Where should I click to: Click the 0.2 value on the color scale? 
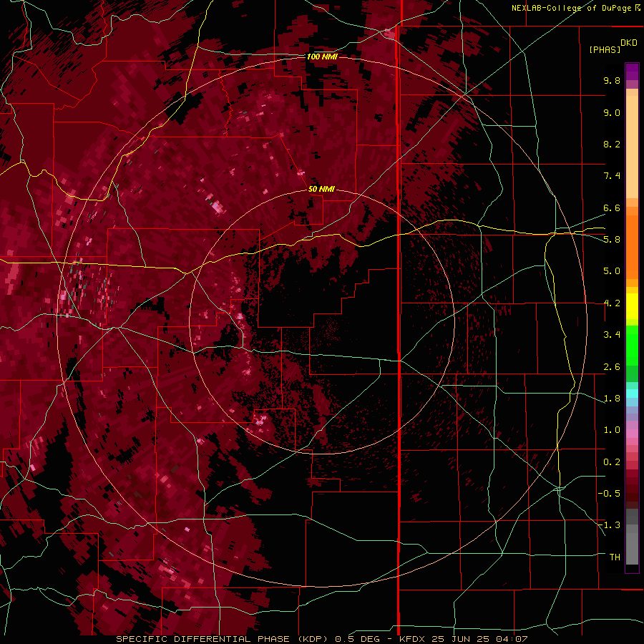pos(612,462)
